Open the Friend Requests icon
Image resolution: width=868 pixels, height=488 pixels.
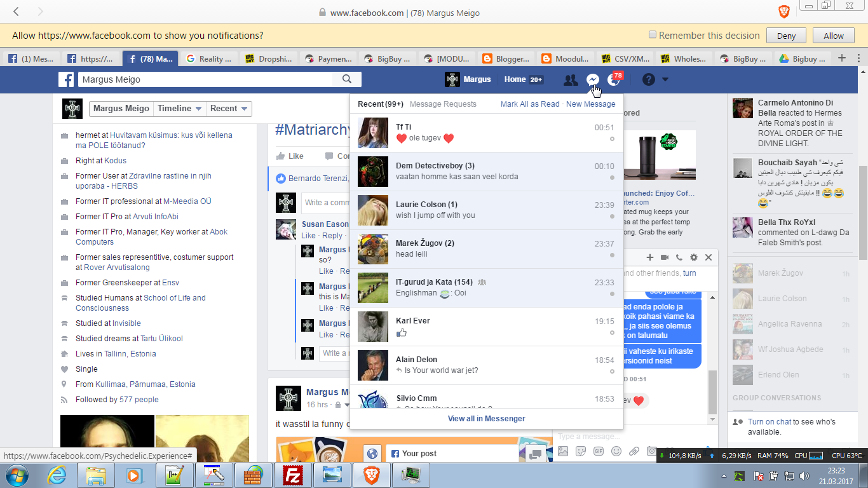[571, 79]
